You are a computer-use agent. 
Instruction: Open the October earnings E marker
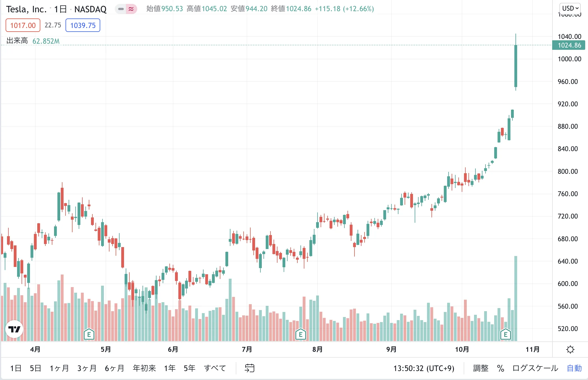click(x=506, y=334)
